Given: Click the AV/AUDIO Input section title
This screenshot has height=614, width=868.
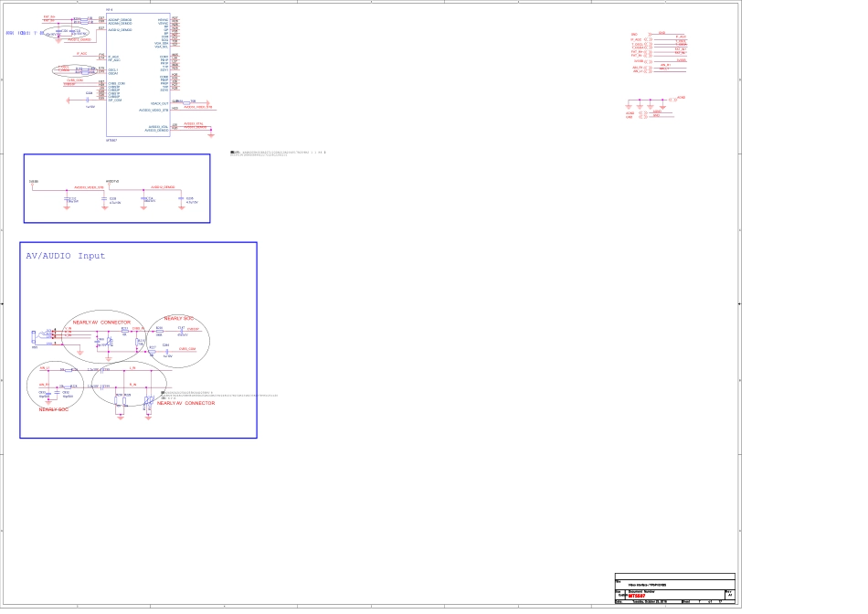Looking at the screenshot, I should click(x=65, y=256).
